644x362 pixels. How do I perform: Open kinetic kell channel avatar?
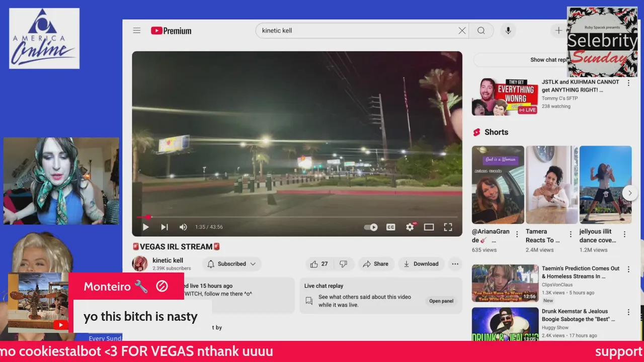pyautogui.click(x=140, y=263)
